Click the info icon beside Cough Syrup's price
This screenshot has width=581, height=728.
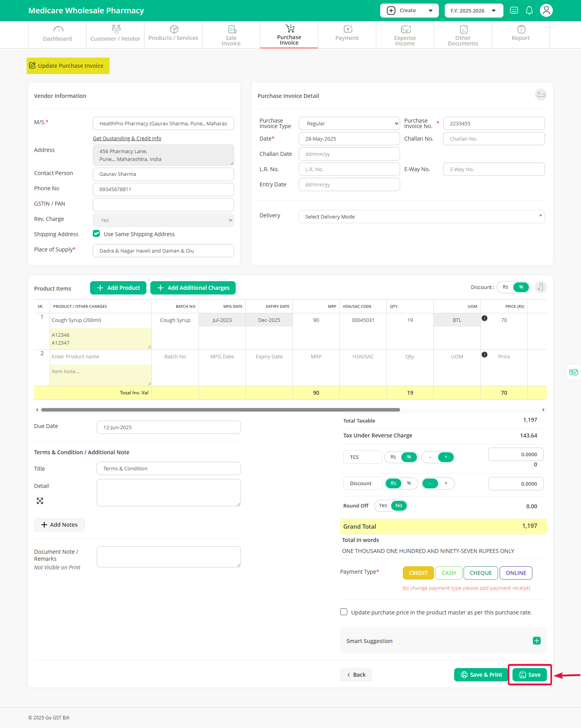click(484, 318)
